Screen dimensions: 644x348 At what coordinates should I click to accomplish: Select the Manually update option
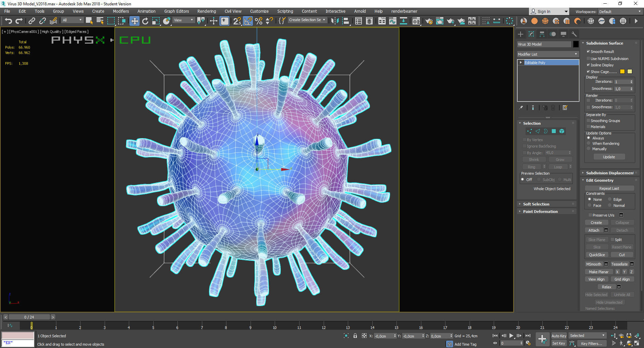click(589, 149)
